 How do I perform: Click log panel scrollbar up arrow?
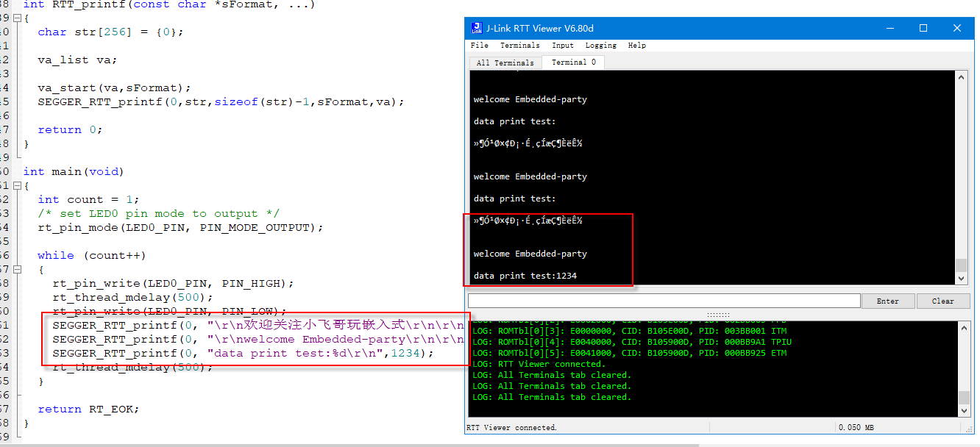pos(964,326)
